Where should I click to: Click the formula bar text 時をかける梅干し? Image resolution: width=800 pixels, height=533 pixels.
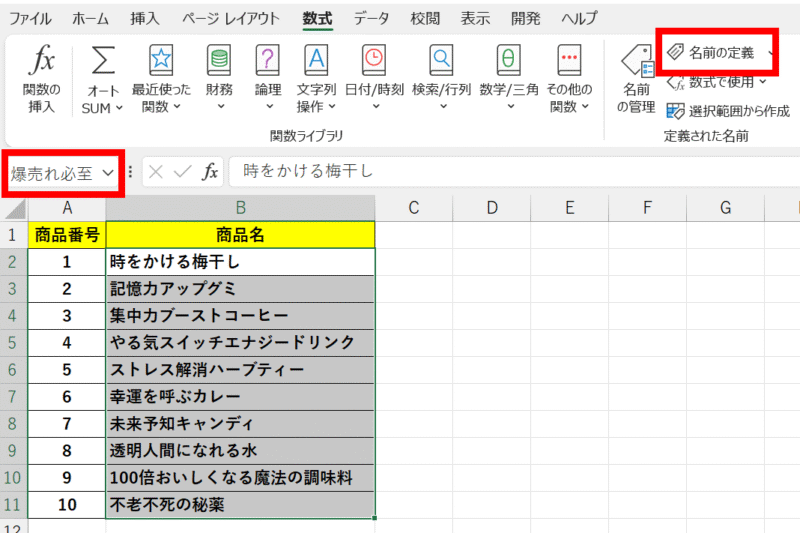click(308, 171)
